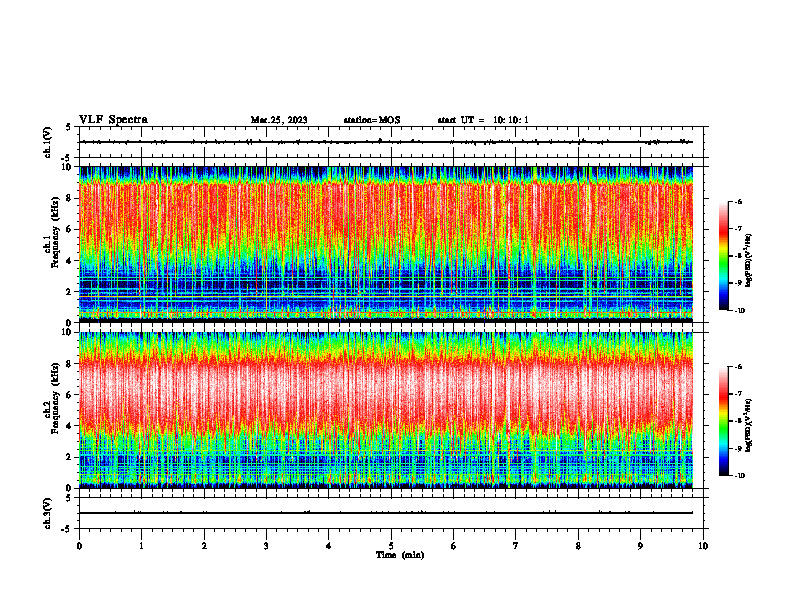
Task: Click inside the ch.2 spectrogram panel
Action: [x=386, y=410]
